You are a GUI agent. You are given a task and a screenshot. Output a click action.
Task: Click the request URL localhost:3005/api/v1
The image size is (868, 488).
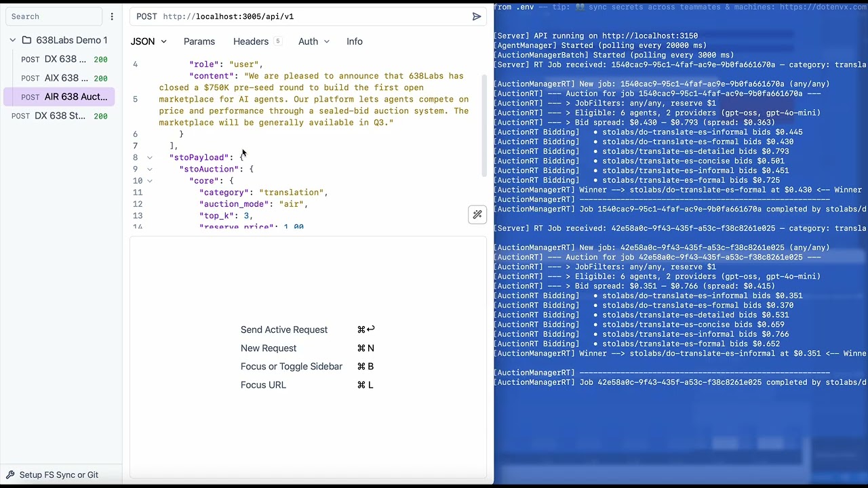[229, 16]
